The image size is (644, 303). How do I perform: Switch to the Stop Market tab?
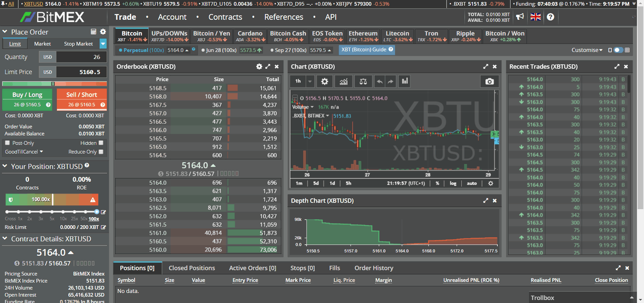(x=78, y=44)
